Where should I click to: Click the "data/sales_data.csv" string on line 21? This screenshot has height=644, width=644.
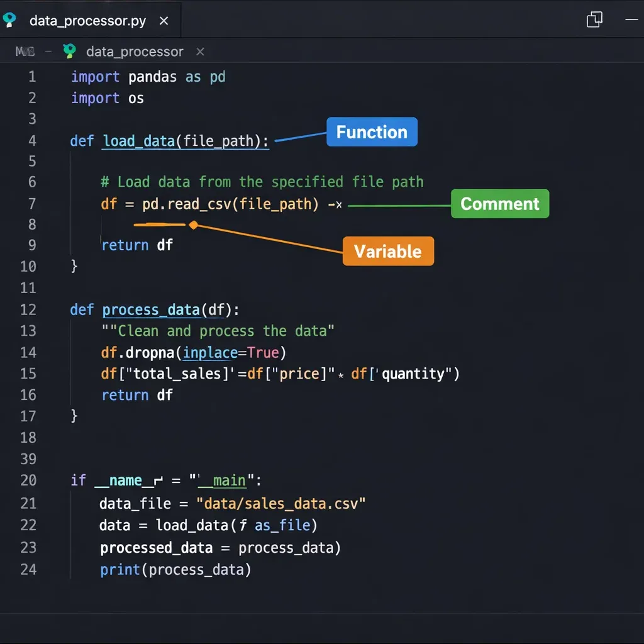[x=281, y=503]
